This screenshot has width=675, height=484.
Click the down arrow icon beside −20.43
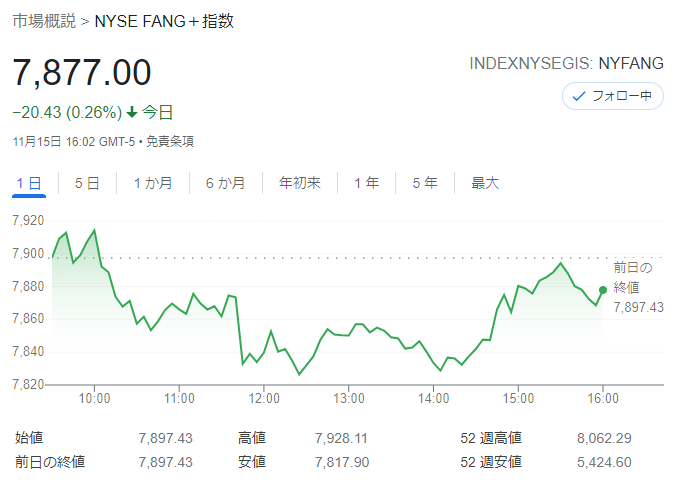(132, 112)
